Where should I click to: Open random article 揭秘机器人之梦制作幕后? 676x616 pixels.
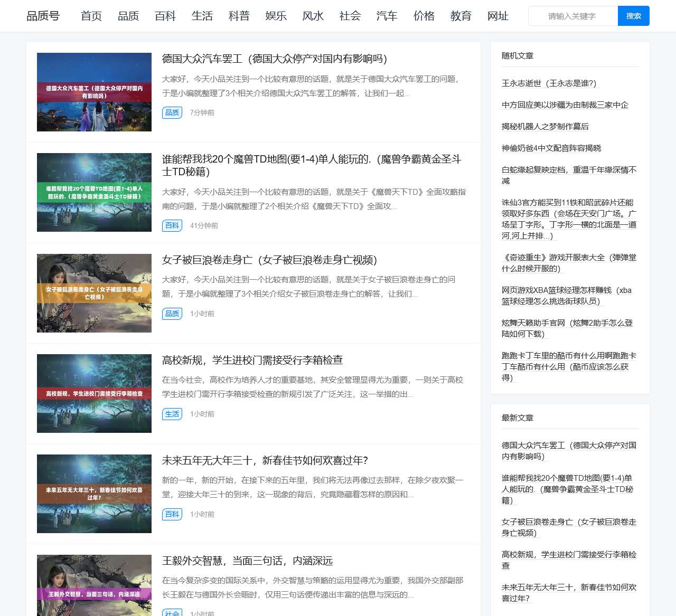pos(545,127)
